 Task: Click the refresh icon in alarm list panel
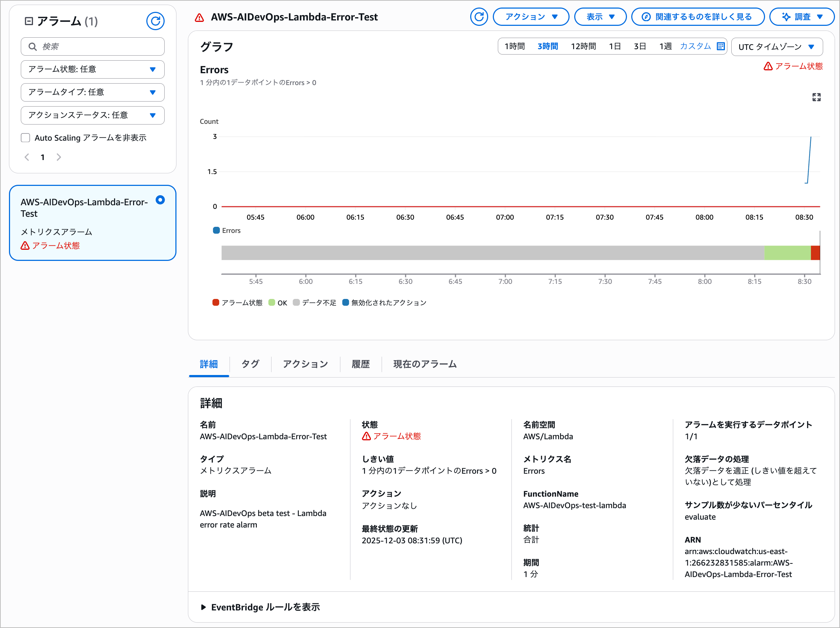pos(155,21)
